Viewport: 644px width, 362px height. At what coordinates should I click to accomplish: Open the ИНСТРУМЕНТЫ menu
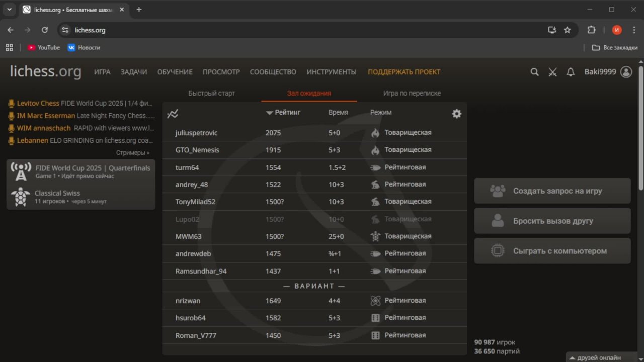[332, 72]
